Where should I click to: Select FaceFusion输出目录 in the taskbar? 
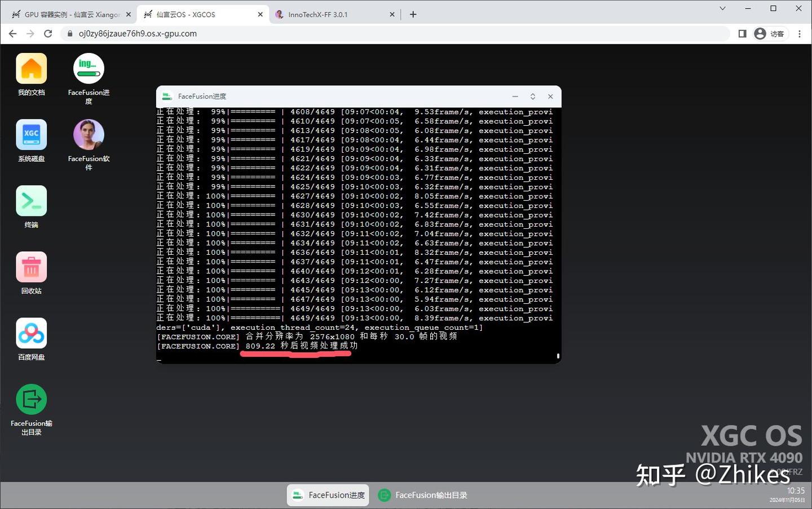pyautogui.click(x=423, y=495)
